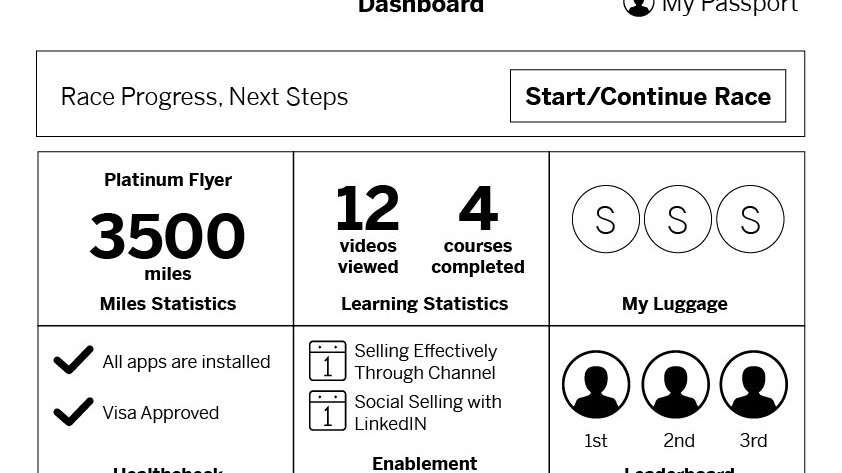This screenshot has width=842, height=473.
Task: Select the Dashboard title tab
Action: [x=421, y=6]
